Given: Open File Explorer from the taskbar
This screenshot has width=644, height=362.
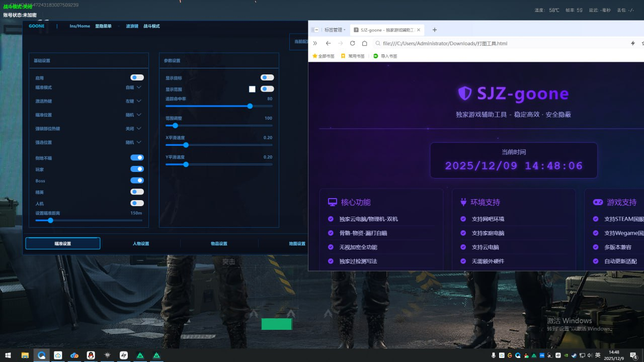Looking at the screenshot, I should click(25, 355).
